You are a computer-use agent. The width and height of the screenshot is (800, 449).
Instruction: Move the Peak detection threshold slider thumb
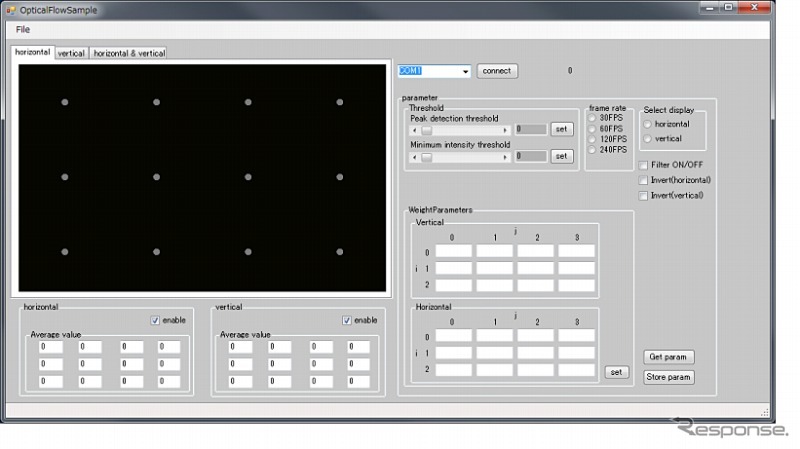(427, 130)
